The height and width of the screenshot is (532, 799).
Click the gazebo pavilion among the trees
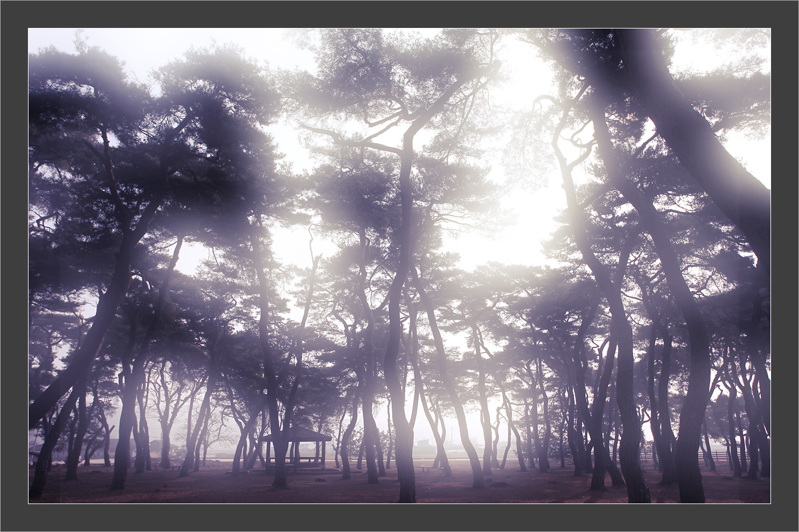point(296,449)
